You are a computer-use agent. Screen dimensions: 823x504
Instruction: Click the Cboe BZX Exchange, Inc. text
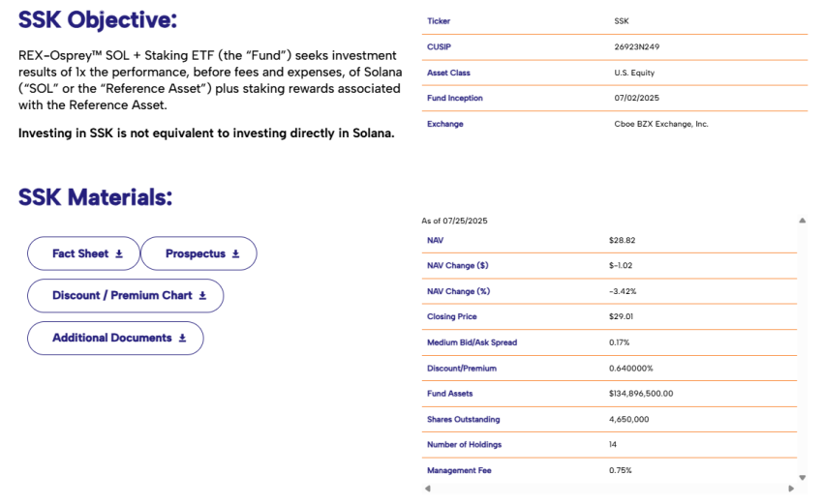click(661, 124)
